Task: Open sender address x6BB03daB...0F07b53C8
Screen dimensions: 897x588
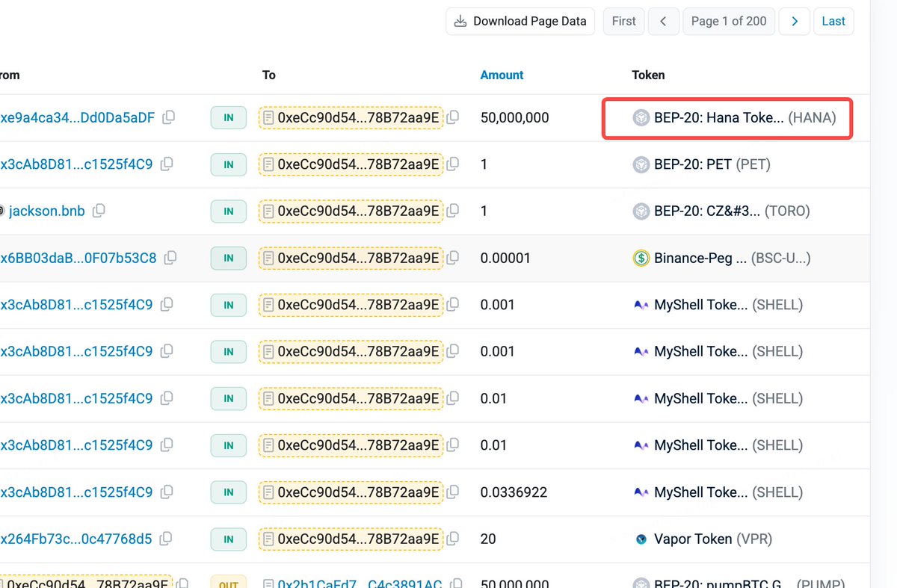Action: 78,258
